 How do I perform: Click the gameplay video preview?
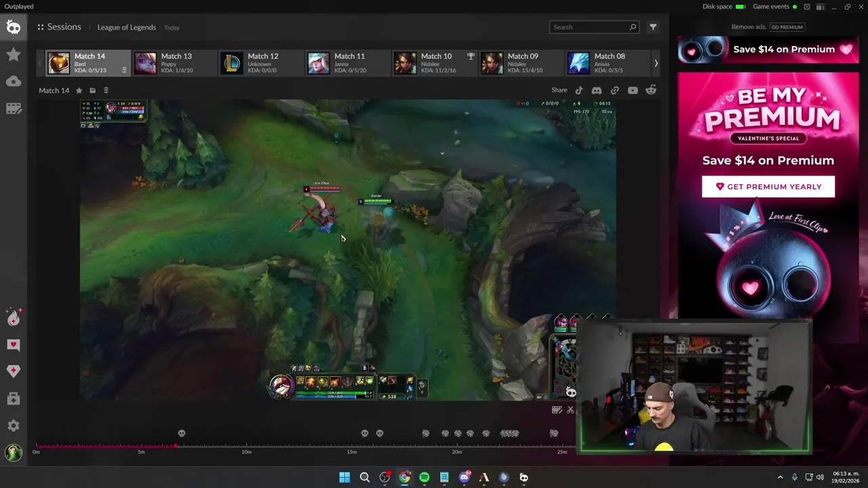pos(348,250)
